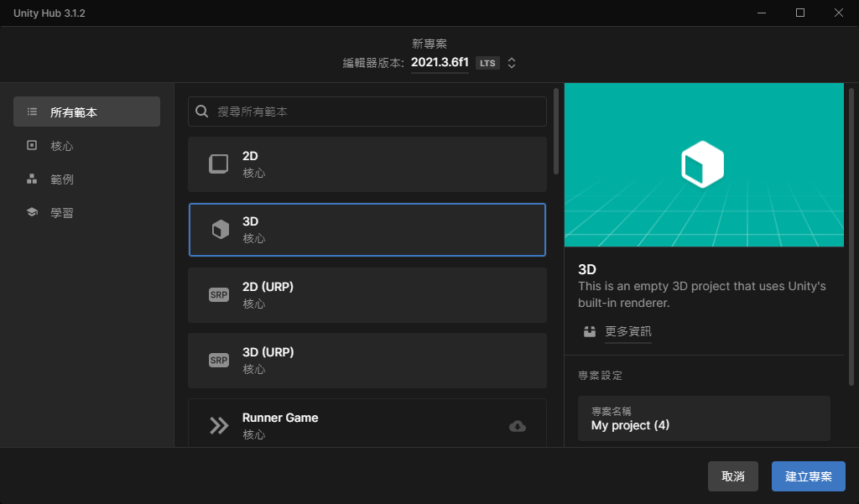Choose the 2D (URP) template
The height and width of the screenshot is (504, 859).
367,295
